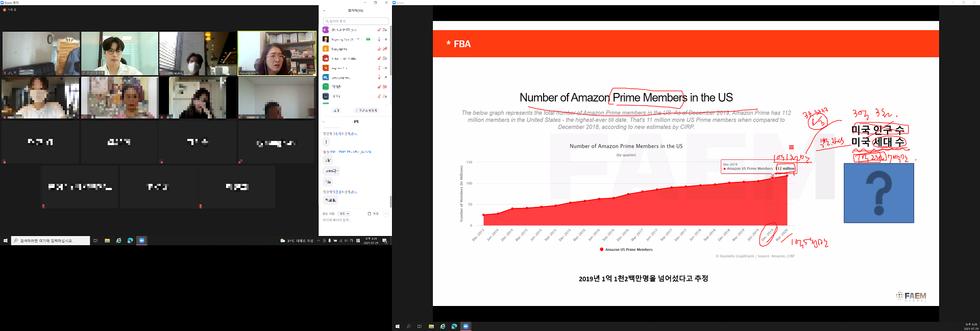
Task: Collapse the 참가자(15) participants panel chevron
Action: (x=324, y=10)
